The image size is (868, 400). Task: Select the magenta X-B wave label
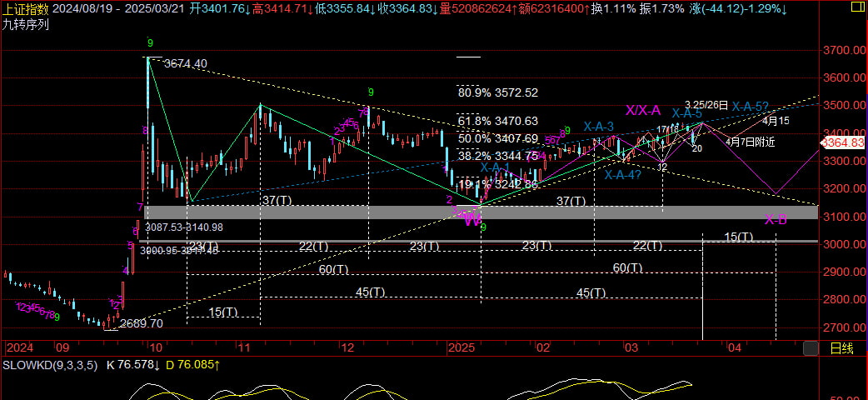point(776,221)
